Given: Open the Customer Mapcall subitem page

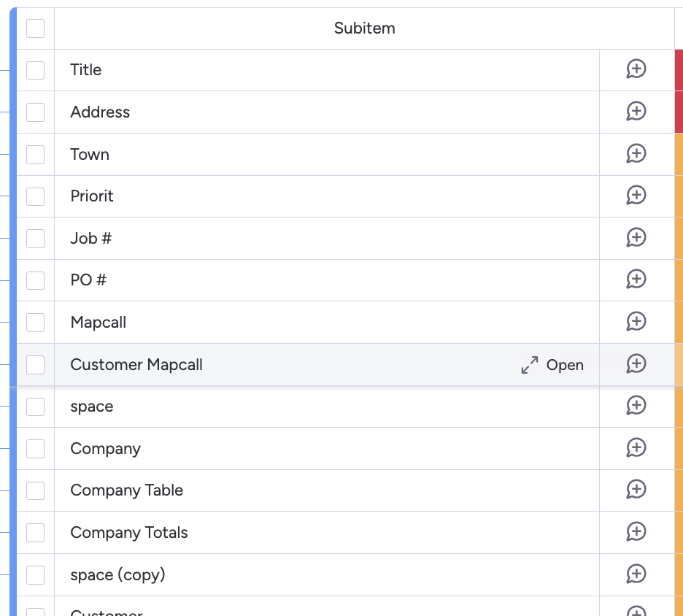Looking at the screenshot, I should pyautogui.click(x=552, y=365).
